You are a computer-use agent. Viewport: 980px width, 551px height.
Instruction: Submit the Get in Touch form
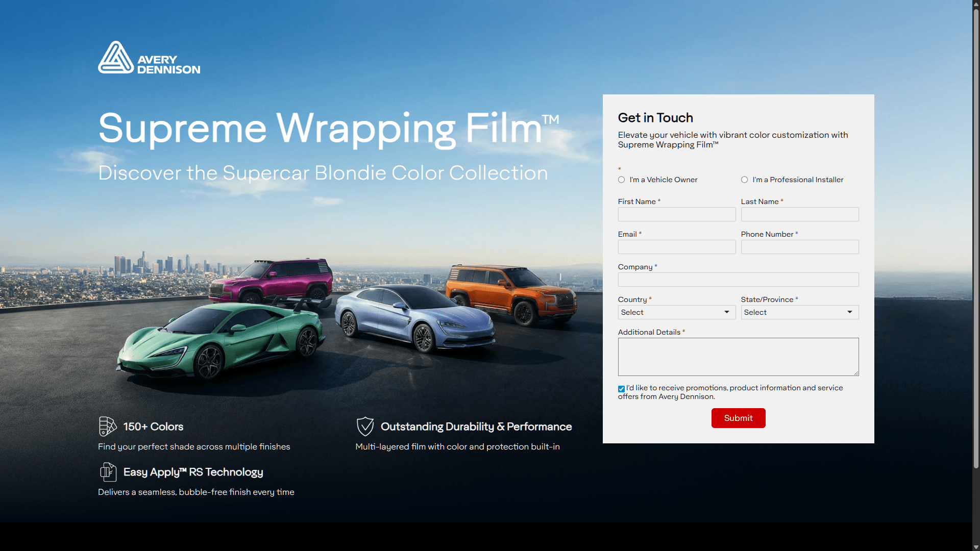(738, 418)
